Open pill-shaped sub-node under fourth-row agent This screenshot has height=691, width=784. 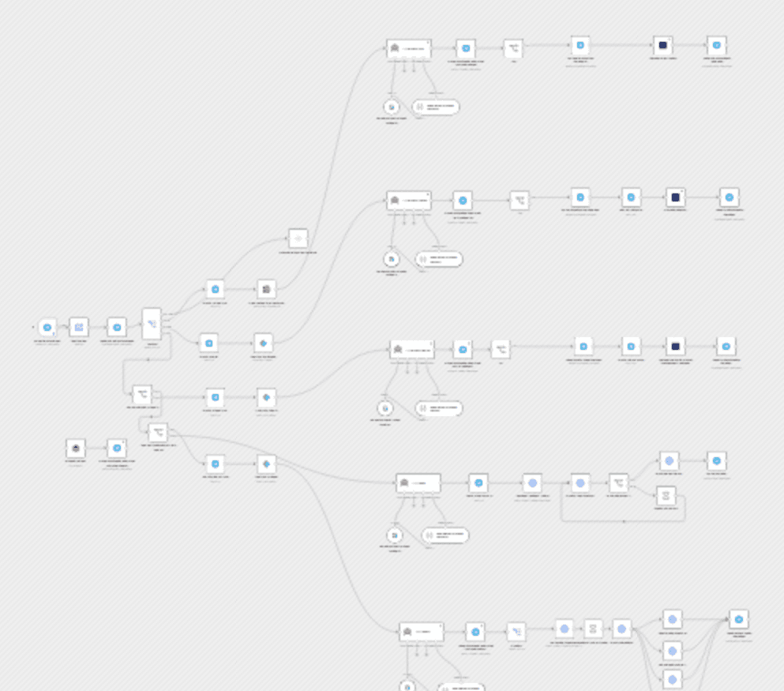point(445,535)
